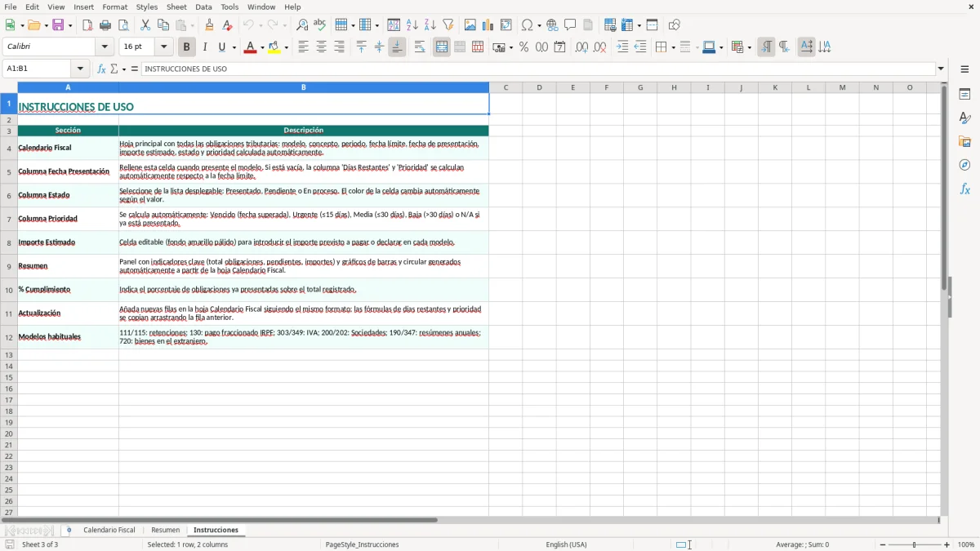Viewport: 980px width, 551px height.
Task: Click the zoom slider handle
Action: point(915,544)
